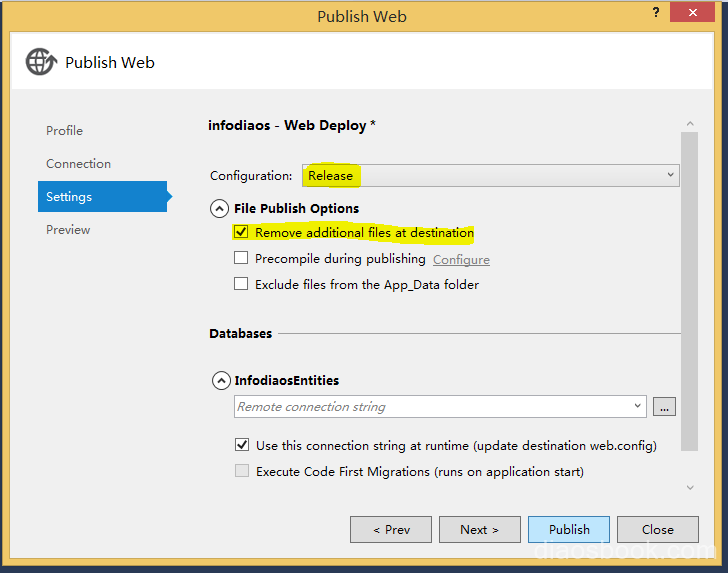
Task: Click the help question mark icon
Action: [655, 13]
